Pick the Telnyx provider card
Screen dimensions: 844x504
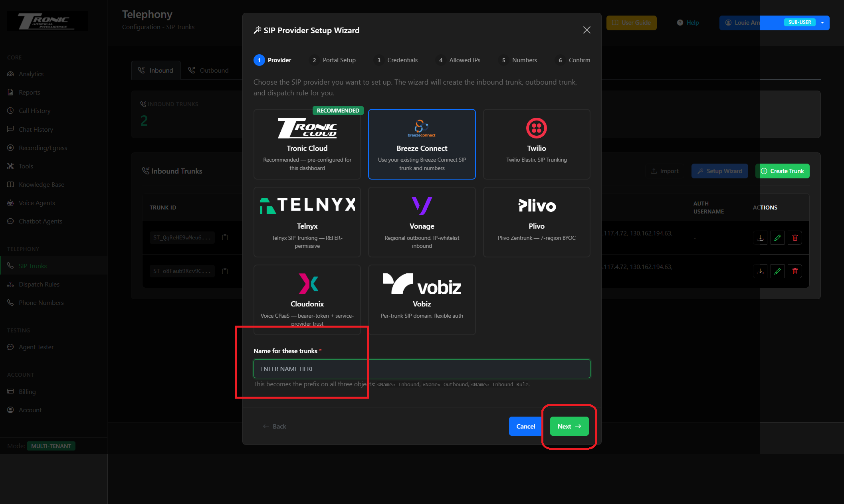(307, 222)
